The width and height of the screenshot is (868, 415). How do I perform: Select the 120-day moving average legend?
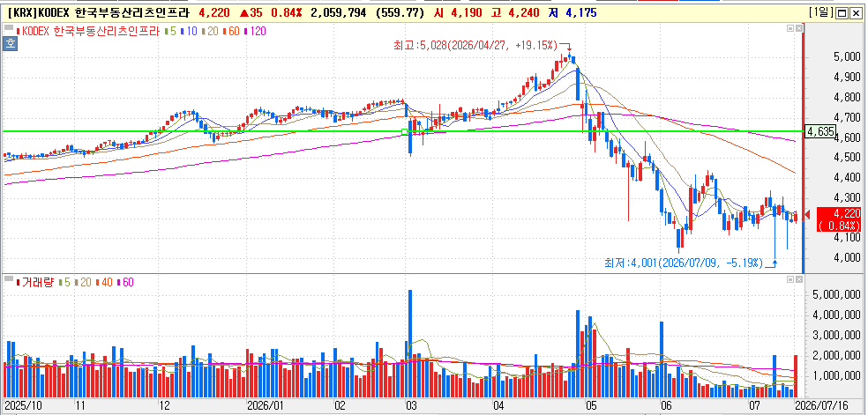click(254, 32)
